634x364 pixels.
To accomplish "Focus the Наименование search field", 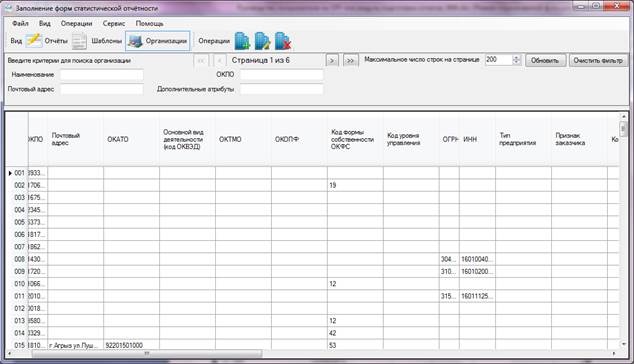I will [102, 75].
